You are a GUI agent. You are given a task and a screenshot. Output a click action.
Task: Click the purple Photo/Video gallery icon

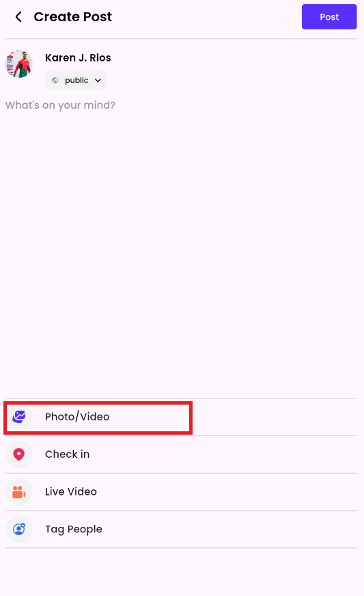click(x=18, y=417)
